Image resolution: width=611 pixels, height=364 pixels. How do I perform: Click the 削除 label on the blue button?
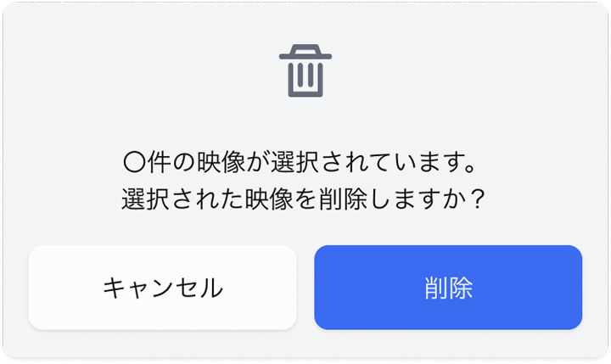(x=448, y=288)
